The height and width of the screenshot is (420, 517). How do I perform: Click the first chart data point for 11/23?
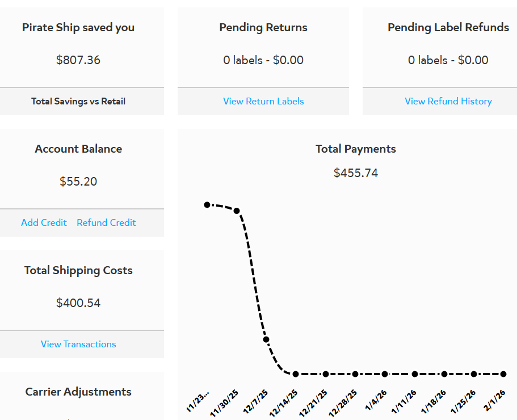click(x=207, y=204)
